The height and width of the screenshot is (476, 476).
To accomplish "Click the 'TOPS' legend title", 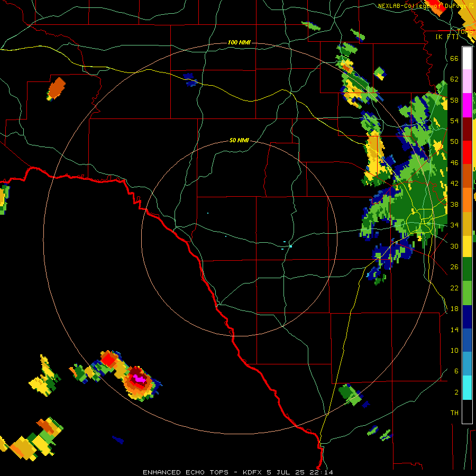I will point(465,32).
